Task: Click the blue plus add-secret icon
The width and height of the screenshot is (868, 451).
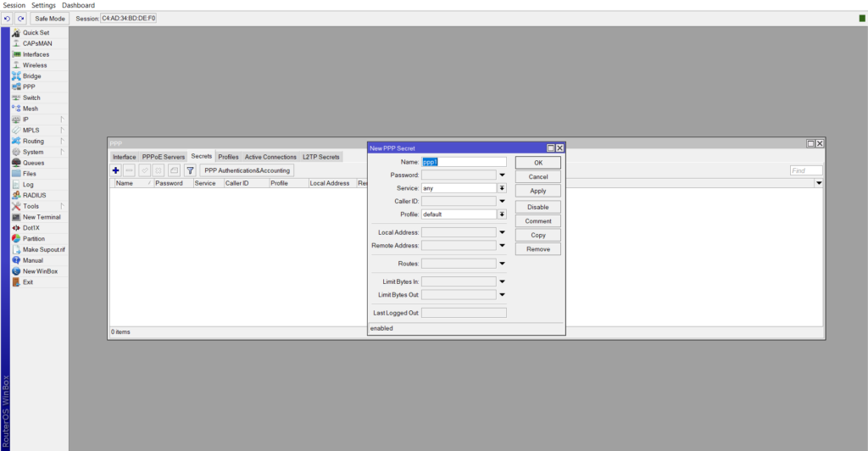Action: 115,170
